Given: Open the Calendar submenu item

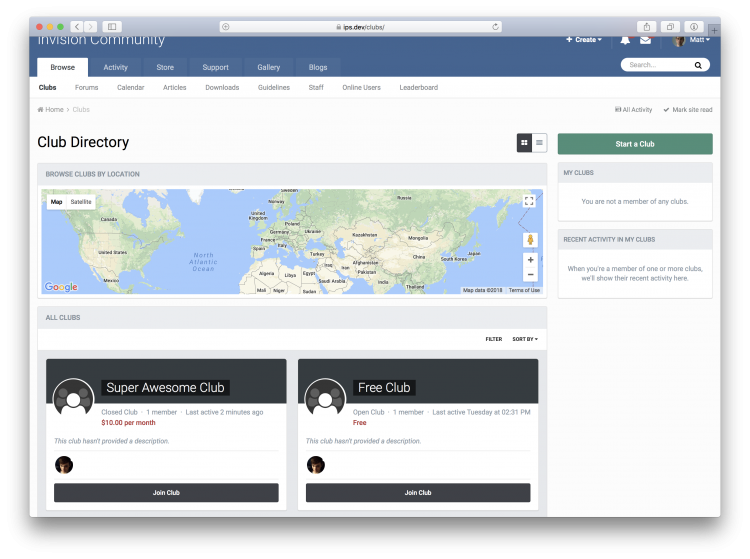Looking at the screenshot, I should pos(131,88).
